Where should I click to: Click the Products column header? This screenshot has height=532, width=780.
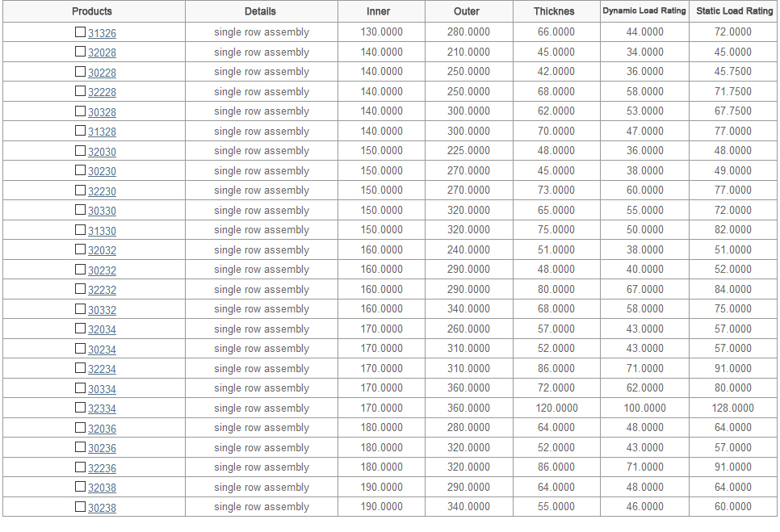point(92,11)
